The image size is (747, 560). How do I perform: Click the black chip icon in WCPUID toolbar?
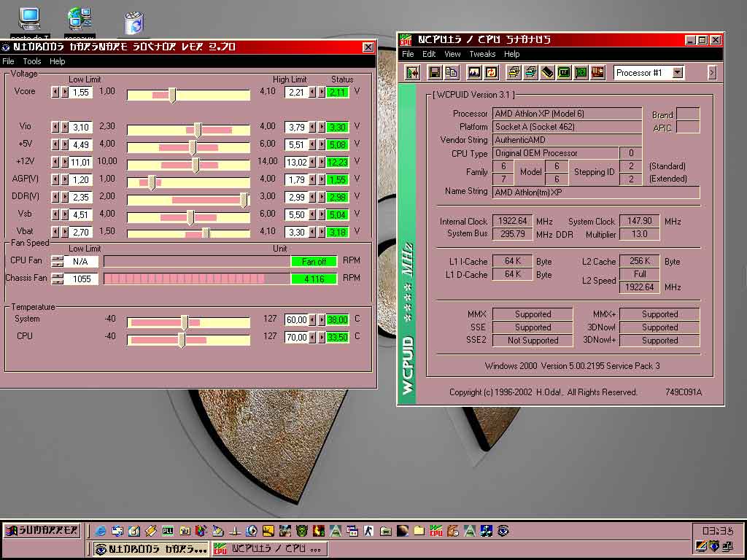click(548, 72)
